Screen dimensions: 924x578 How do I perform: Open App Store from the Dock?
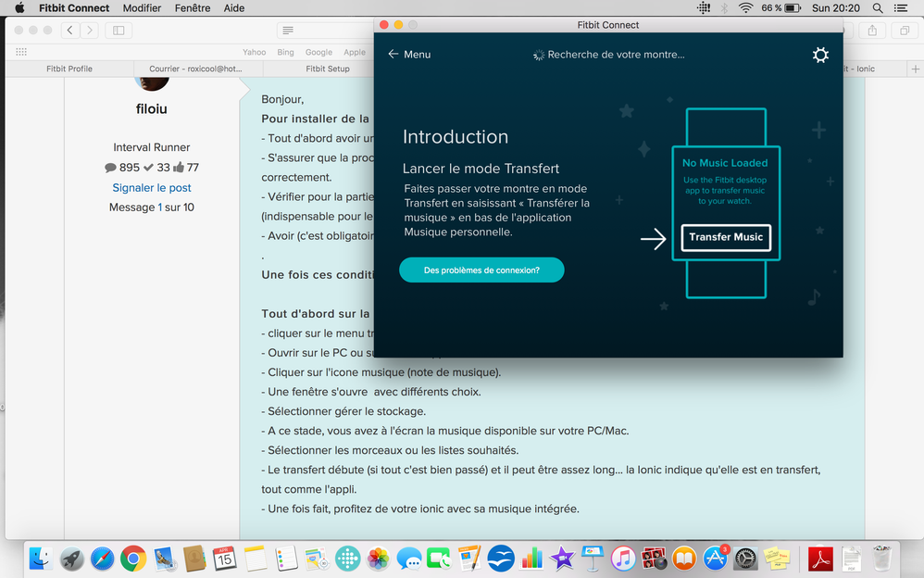point(715,558)
